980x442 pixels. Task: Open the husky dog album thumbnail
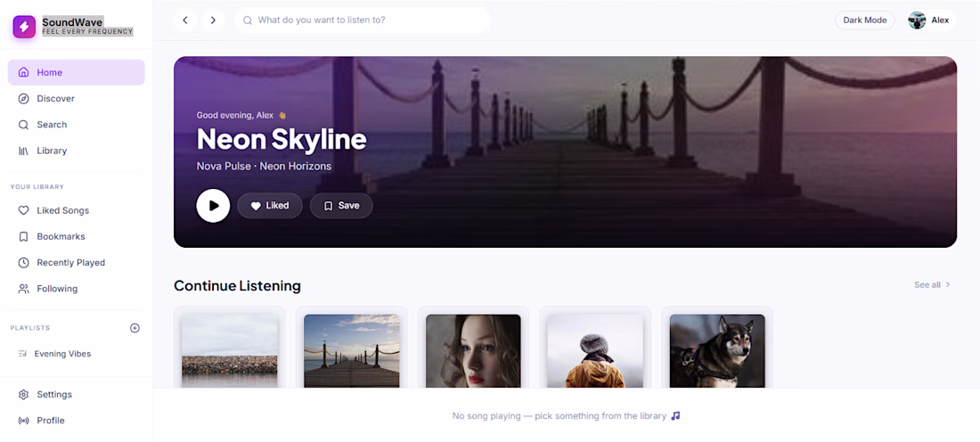(x=717, y=351)
